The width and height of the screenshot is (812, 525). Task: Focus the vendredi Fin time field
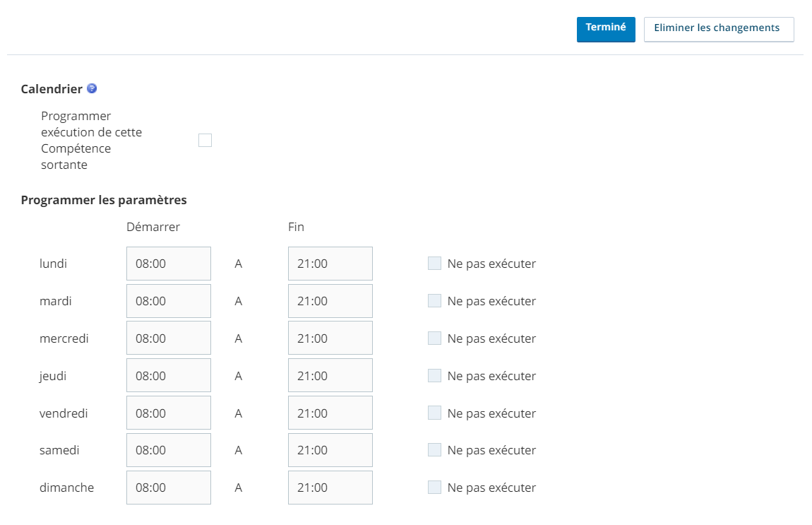(x=330, y=413)
